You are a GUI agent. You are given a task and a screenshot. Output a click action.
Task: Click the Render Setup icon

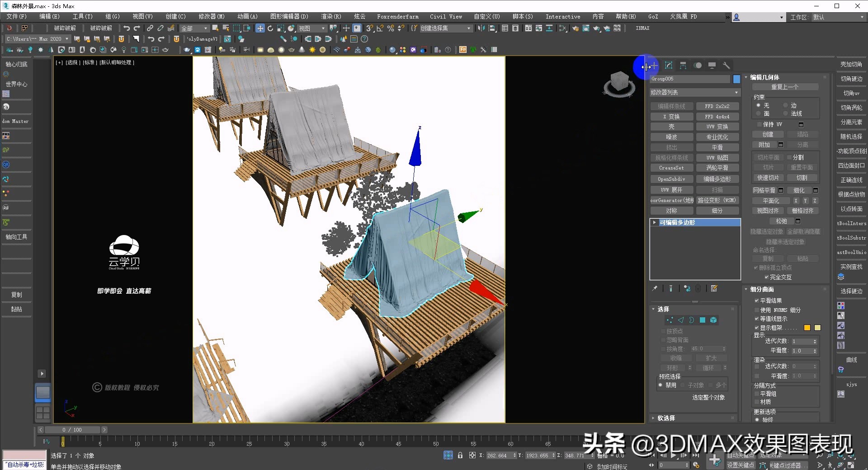pos(576,28)
